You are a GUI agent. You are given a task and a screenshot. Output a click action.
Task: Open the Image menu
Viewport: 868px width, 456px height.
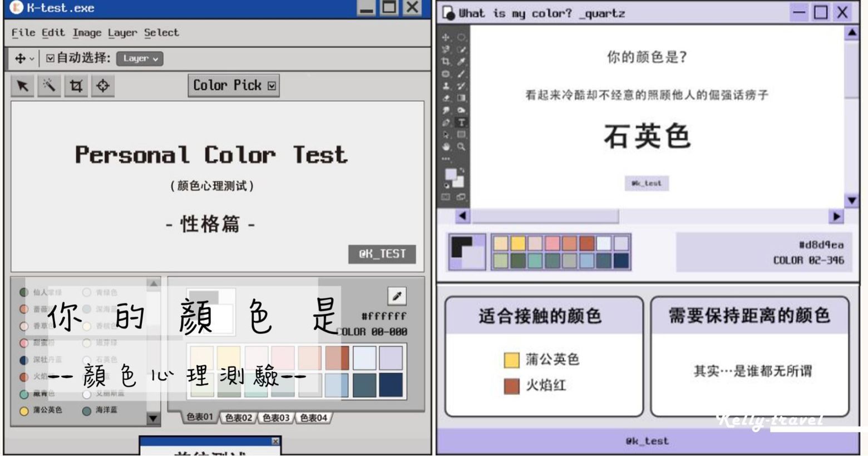point(87,33)
